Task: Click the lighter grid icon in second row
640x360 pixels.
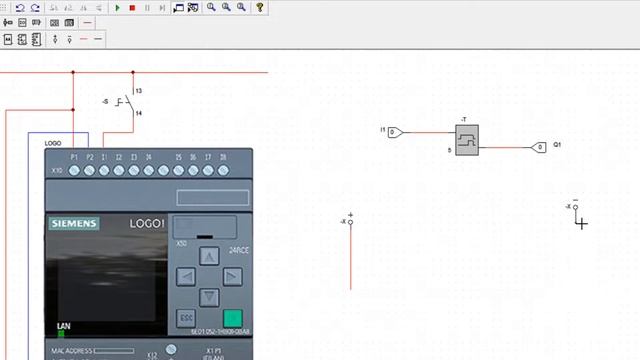Action: 54,23
